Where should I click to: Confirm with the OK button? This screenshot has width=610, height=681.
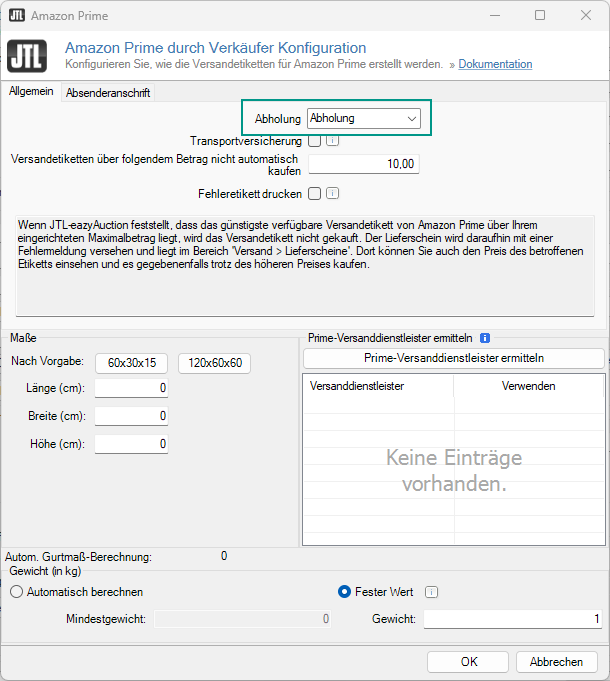tap(468, 661)
